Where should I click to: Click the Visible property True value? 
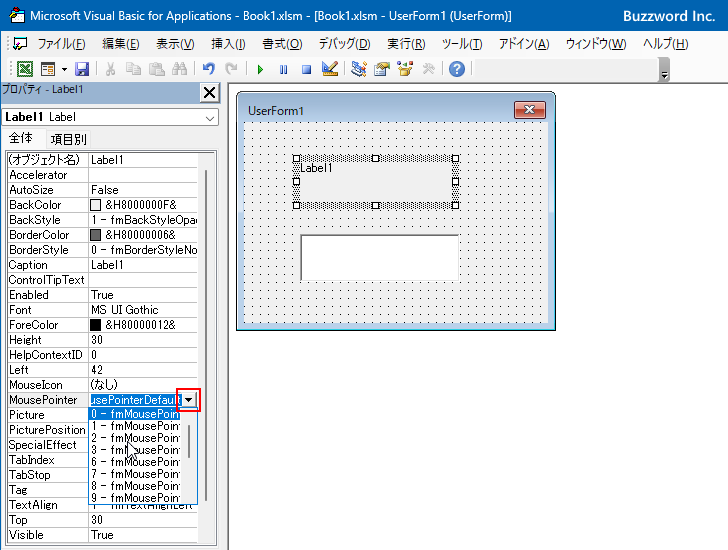[143, 535]
